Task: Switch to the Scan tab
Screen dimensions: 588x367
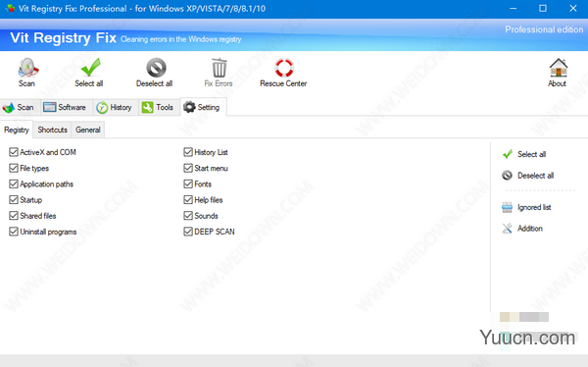Action: click(19, 107)
